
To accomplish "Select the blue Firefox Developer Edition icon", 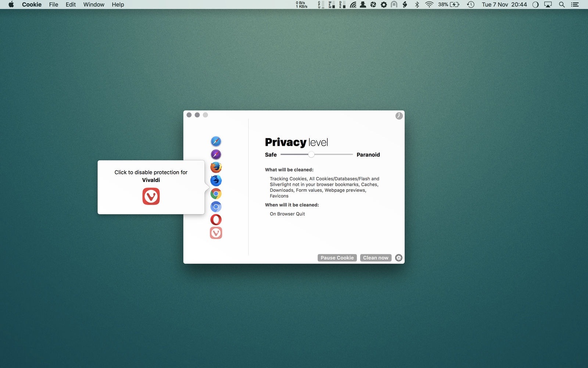I will point(216,180).
